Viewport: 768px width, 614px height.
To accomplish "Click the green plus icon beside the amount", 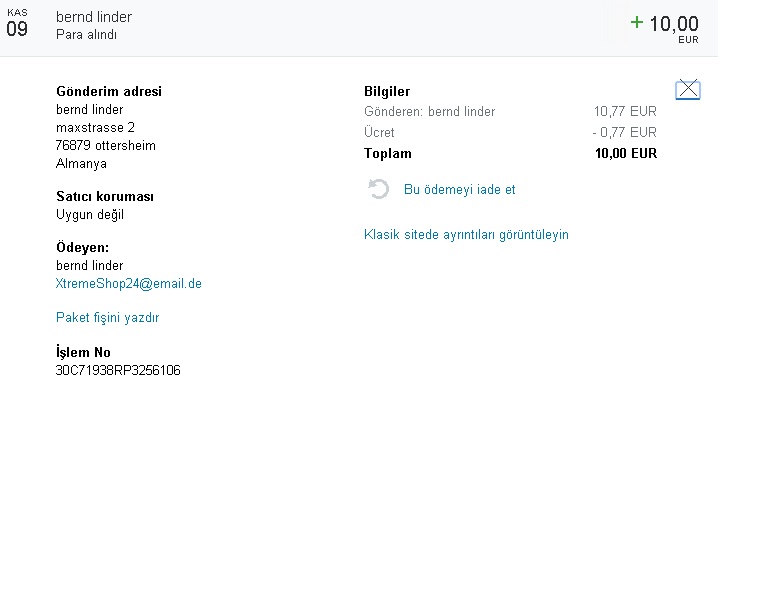I will [x=637, y=22].
